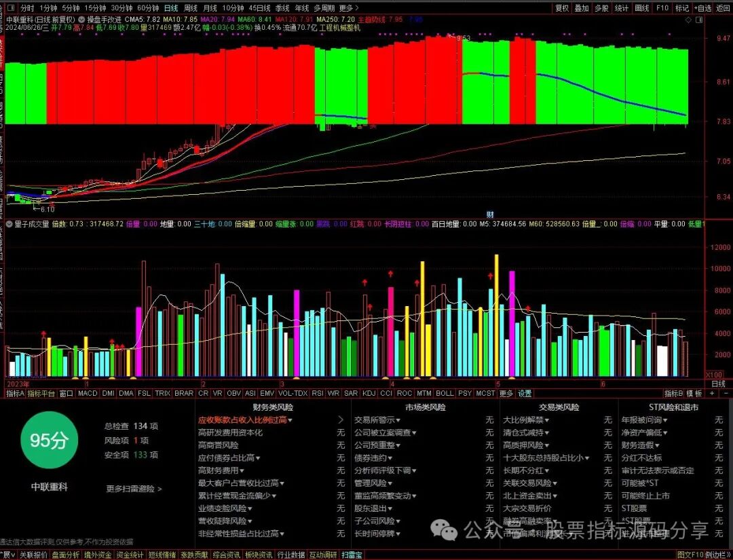The image size is (733, 560).
Task: Click the 复权 toolbar button
Action: pos(562,8)
